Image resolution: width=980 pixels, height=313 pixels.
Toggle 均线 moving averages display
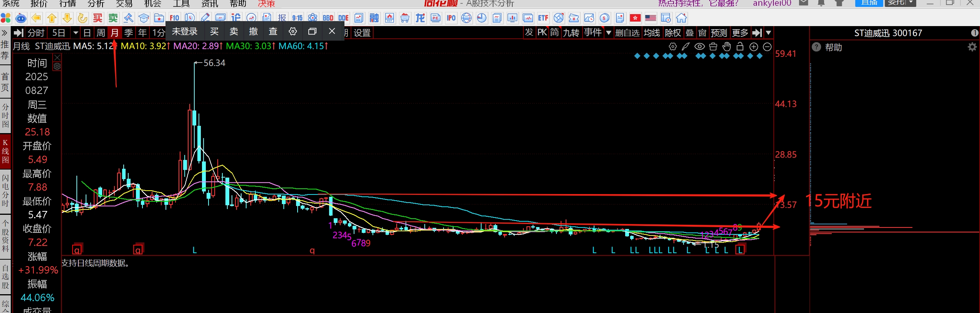(x=652, y=33)
